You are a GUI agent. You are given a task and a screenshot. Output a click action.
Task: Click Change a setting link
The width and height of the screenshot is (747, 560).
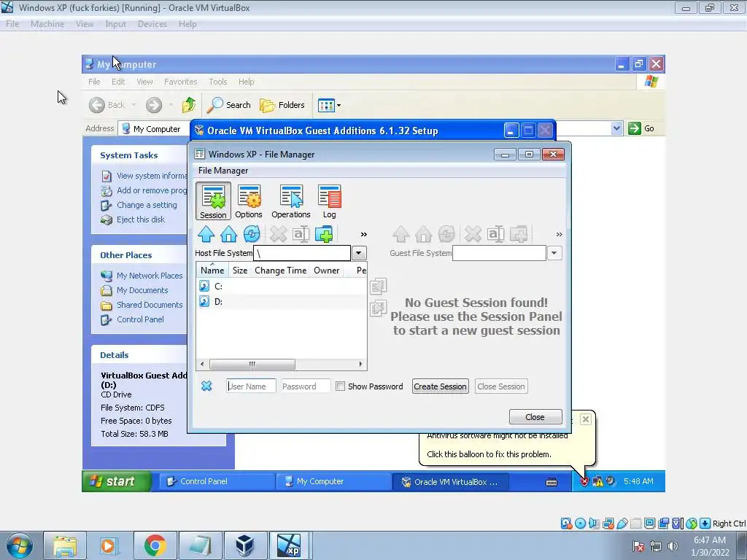(x=147, y=205)
